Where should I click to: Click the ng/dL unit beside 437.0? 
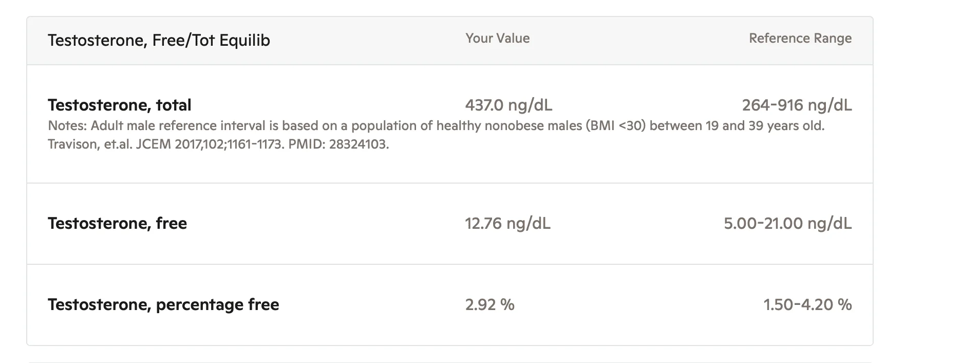(530, 105)
